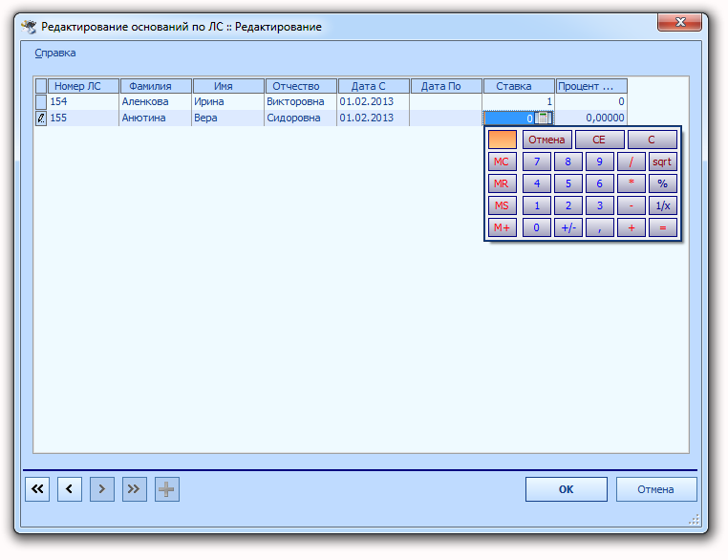Click calculator multiply asterisk key

[x=631, y=183]
